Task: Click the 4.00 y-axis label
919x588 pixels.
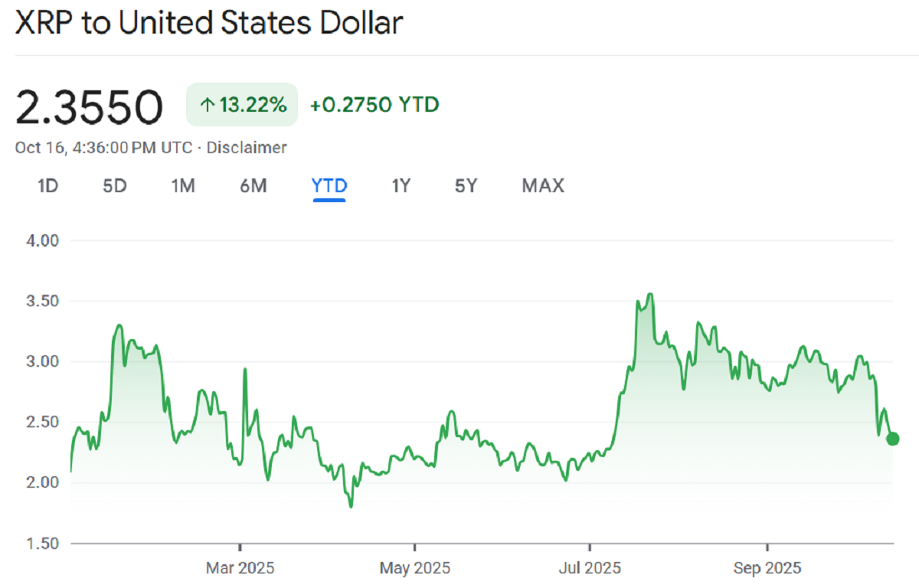Action: coord(43,240)
